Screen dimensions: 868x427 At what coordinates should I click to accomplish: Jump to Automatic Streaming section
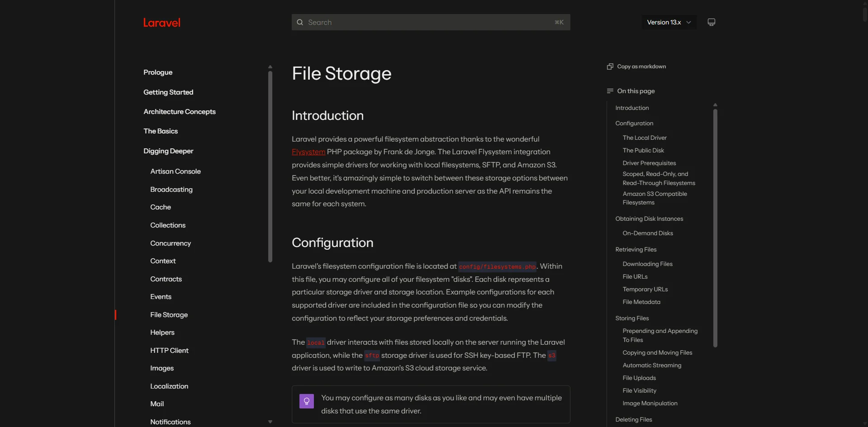coord(652,365)
